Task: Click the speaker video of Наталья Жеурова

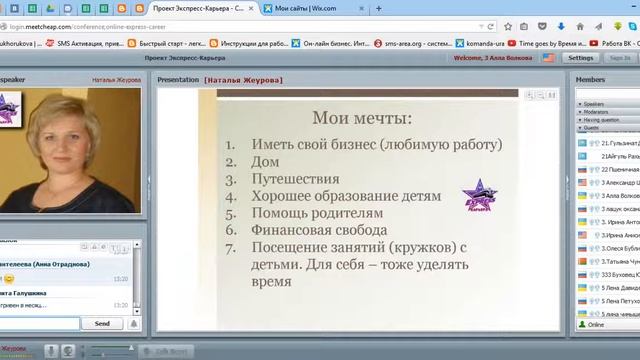Action: [70, 150]
